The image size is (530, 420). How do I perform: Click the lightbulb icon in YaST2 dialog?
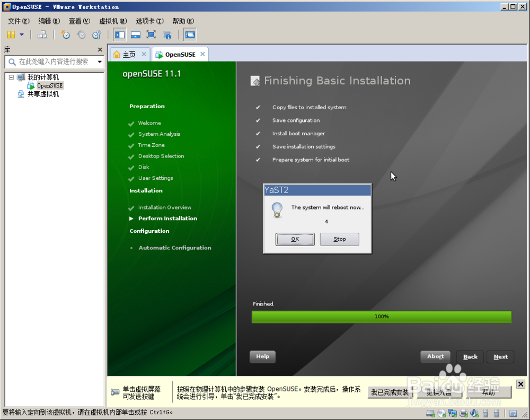pos(277,210)
